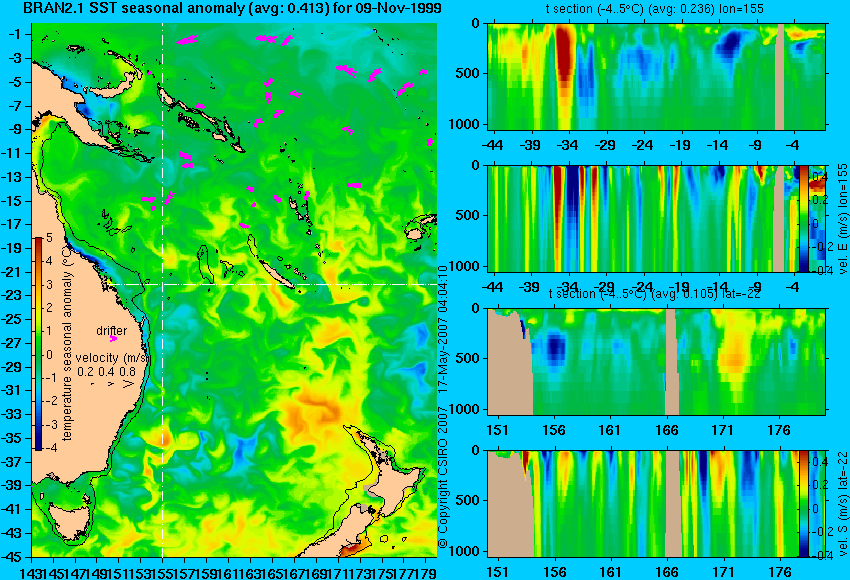
Task: Click the temperature anomaly colorbar over Australia
Action: coord(39,344)
